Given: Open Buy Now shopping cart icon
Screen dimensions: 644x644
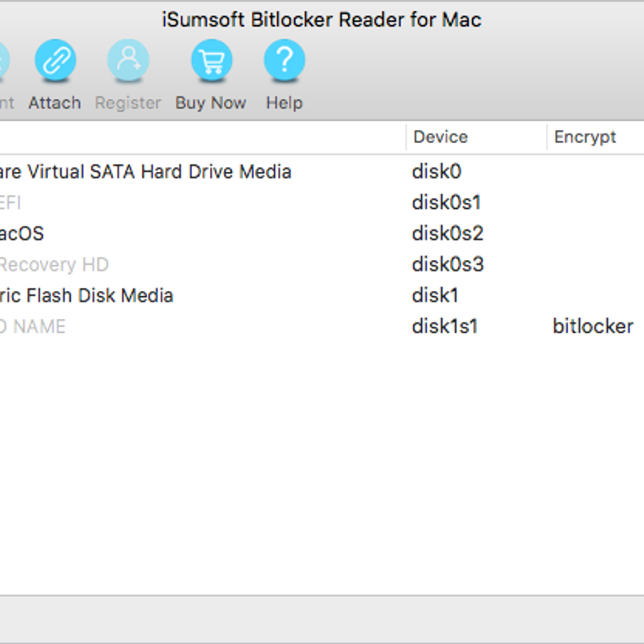Looking at the screenshot, I should [x=211, y=60].
